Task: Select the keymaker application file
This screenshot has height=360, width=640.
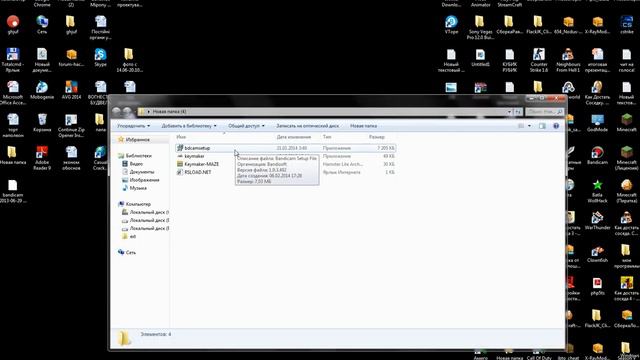Action: (x=194, y=156)
